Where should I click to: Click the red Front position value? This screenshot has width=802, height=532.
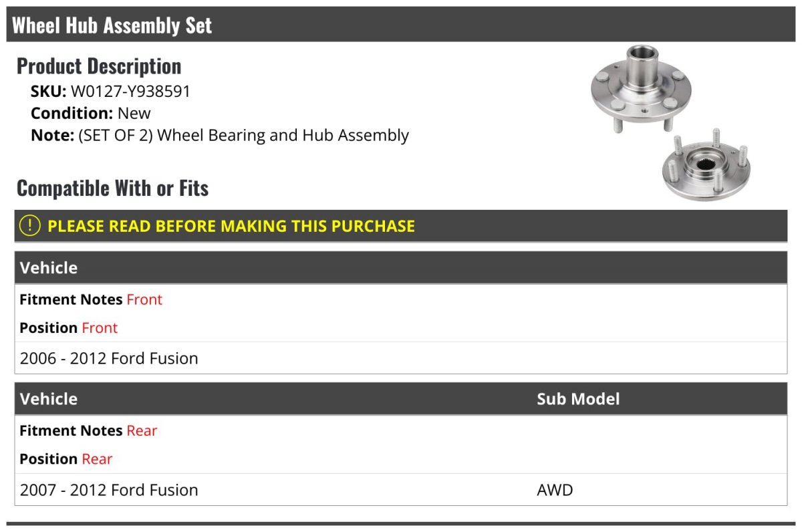point(100,327)
